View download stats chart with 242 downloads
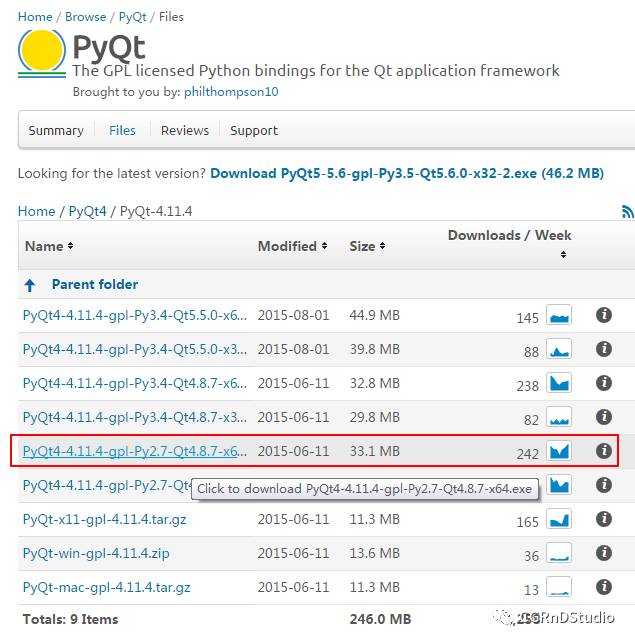 pos(559,451)
